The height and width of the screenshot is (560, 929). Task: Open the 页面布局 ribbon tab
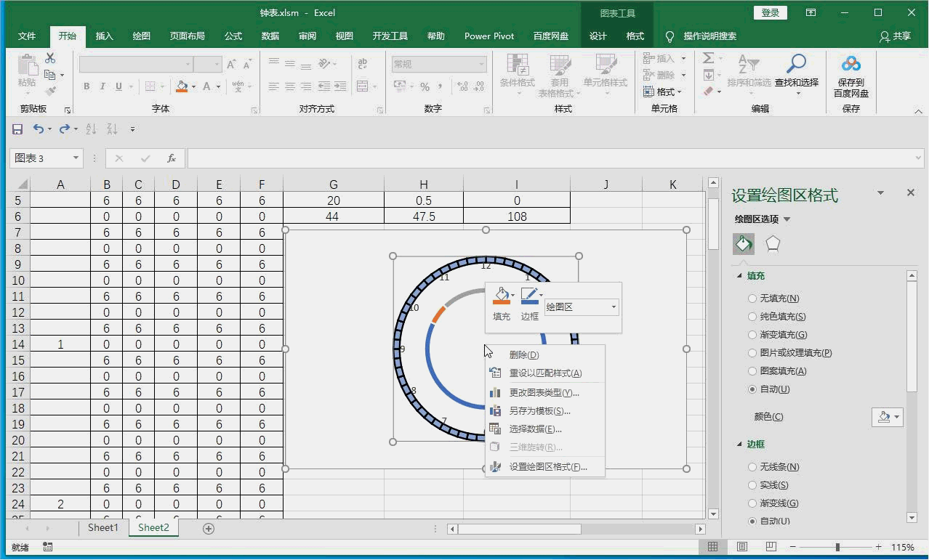(188, 36)
